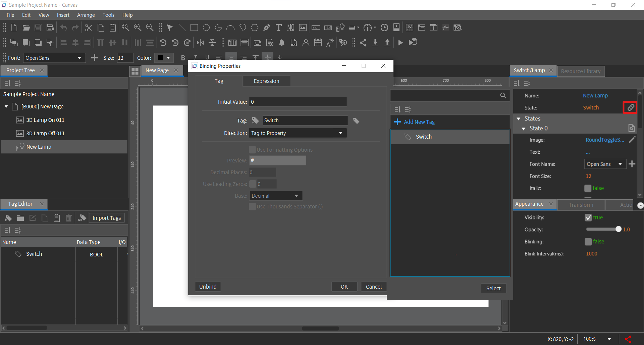Toggle the Visibility checkbox

[588, 217]
